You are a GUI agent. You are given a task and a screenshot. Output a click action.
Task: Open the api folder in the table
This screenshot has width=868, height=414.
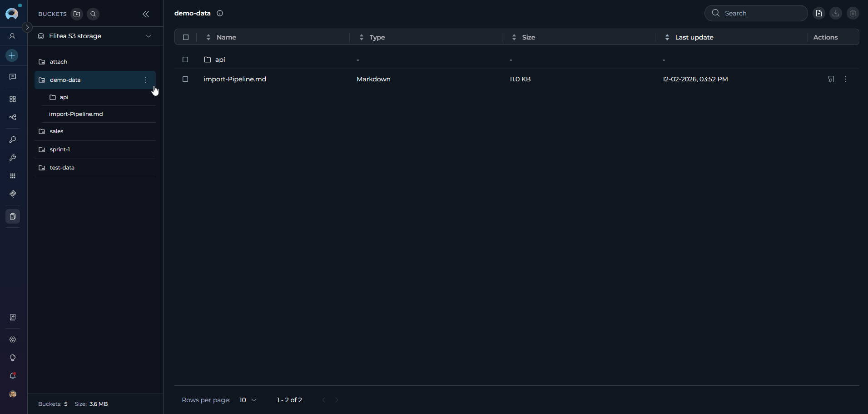pos(214,60)
